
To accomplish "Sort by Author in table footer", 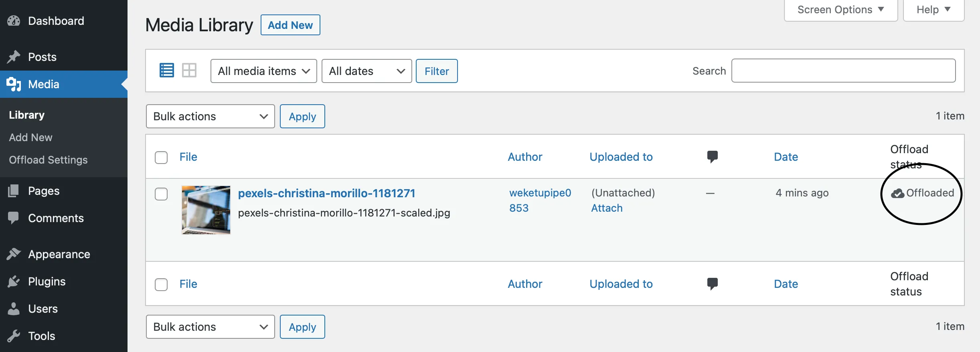I will [525, 284].
